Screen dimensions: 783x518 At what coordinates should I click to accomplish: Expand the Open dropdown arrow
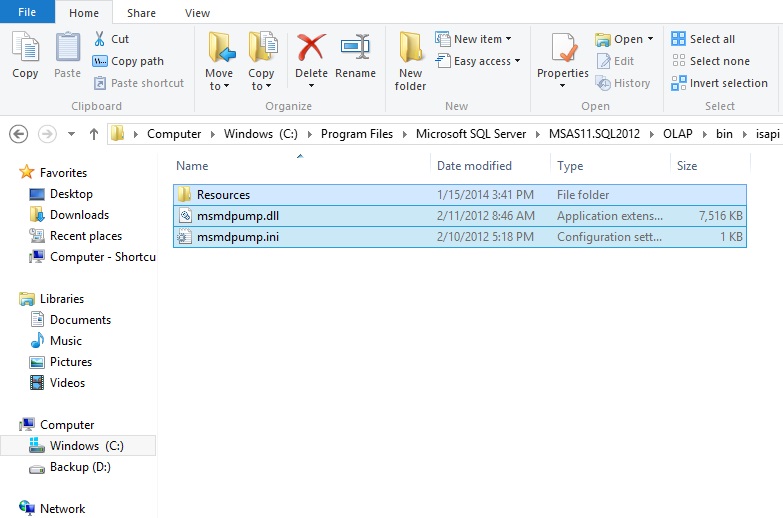[x=650, y=39]
